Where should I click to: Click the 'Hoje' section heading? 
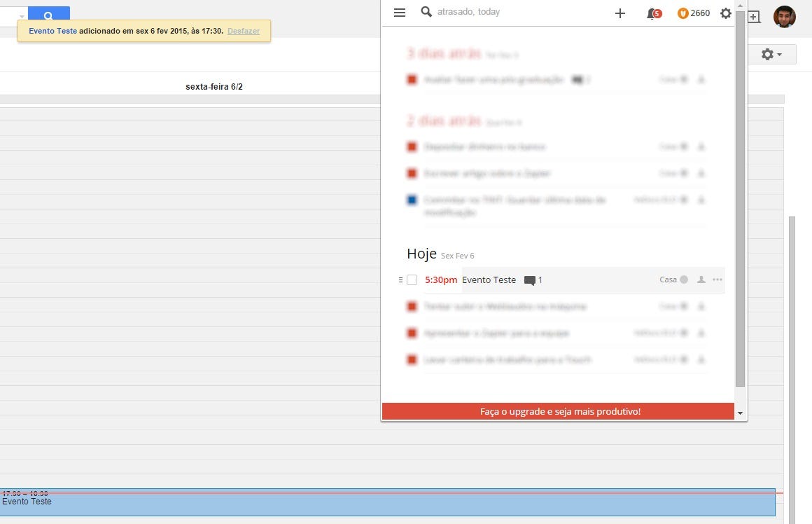point(421,254)
